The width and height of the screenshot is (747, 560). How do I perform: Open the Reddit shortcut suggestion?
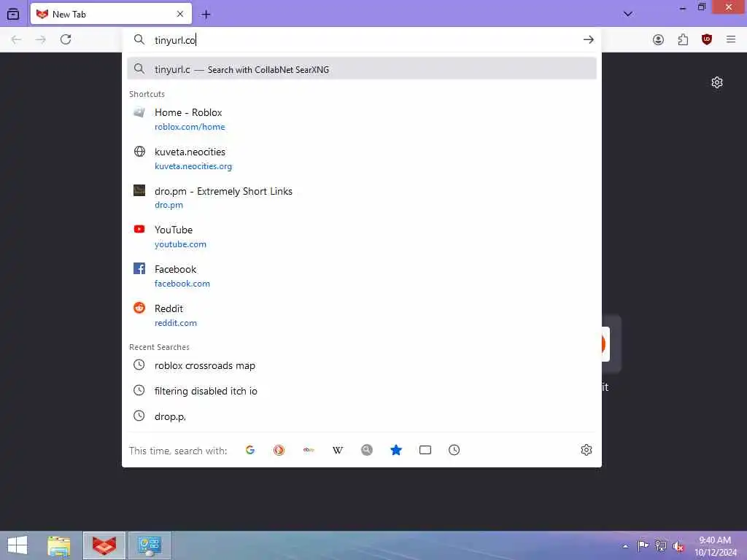(x=362, y=315)
